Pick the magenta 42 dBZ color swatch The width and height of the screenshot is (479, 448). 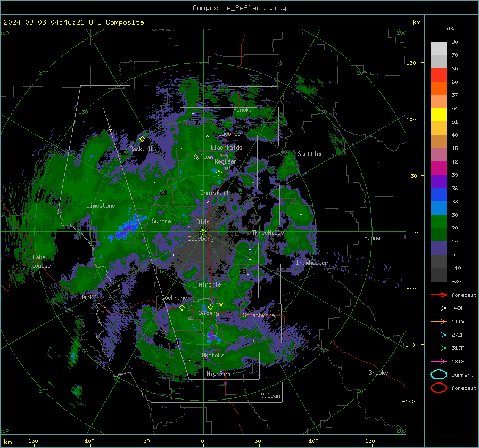(x=439, y=168)
